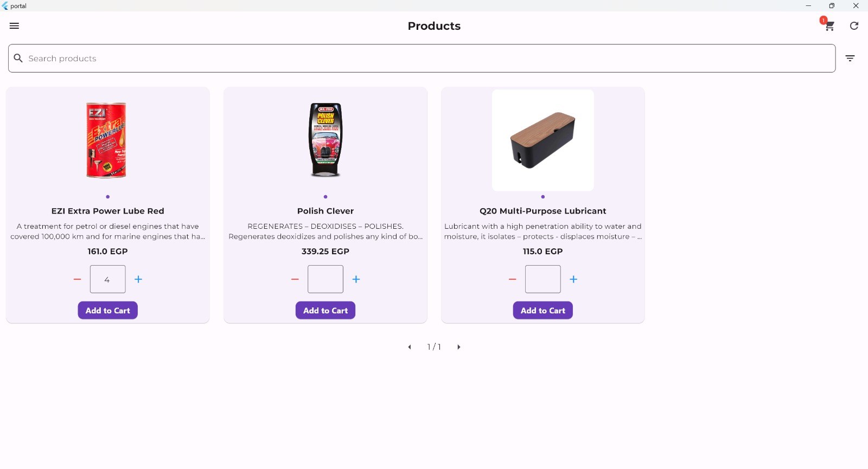Open the shopping cart
The image size is (868, 469).
829,26
